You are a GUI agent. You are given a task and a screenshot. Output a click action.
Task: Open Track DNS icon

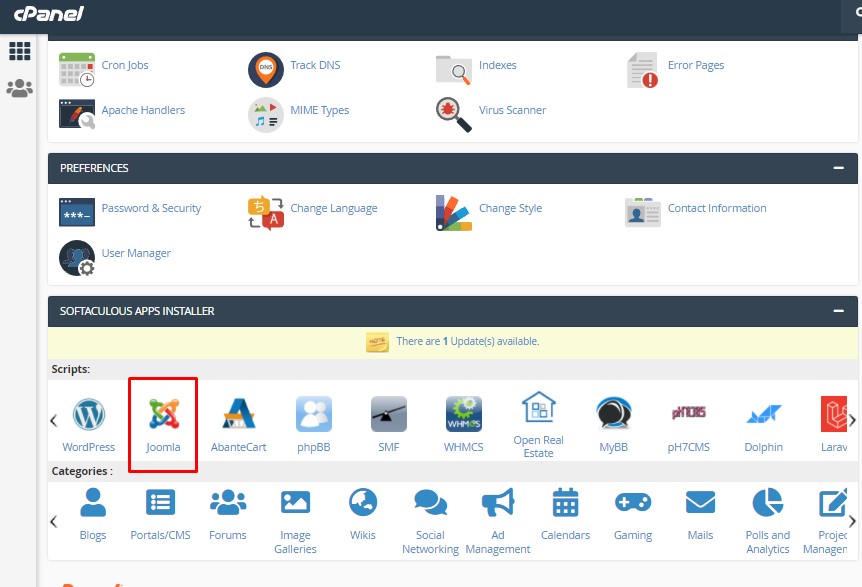tap(266, 70)
